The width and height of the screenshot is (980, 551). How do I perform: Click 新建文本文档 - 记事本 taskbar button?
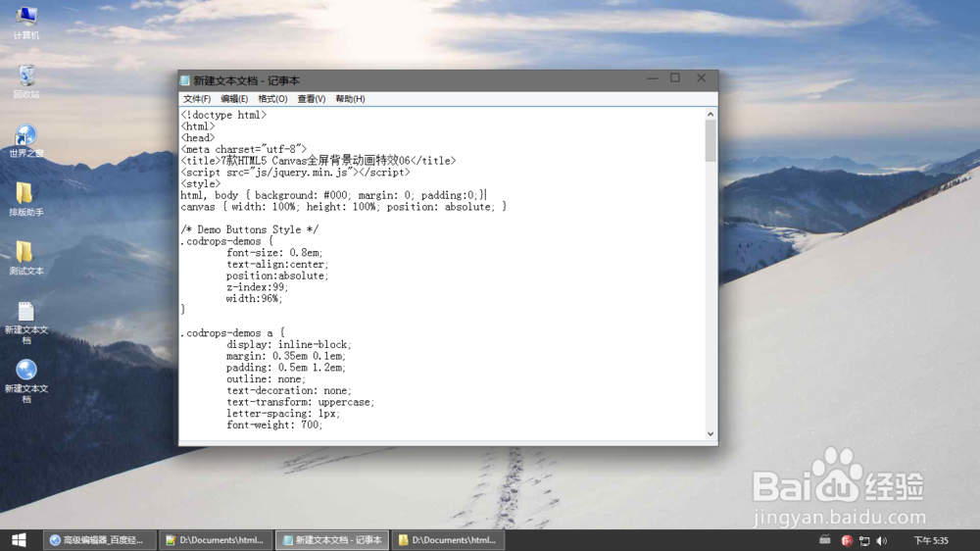pyautogui.click(x=332, y=540)
